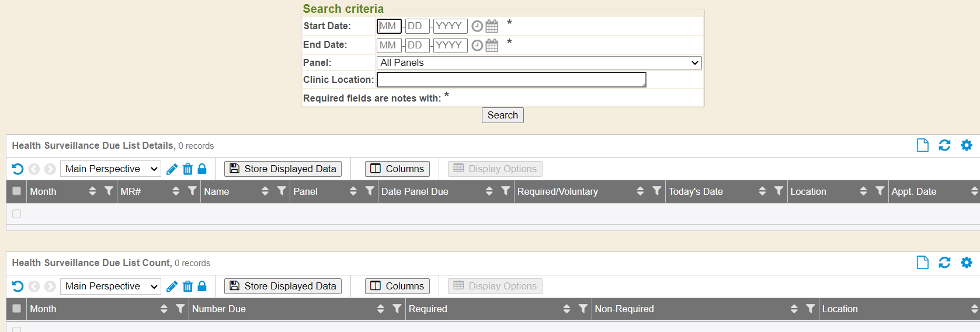Click the clock icon beside End Date
This screenshot has width=980, height=332.
(x=477, y=46)
